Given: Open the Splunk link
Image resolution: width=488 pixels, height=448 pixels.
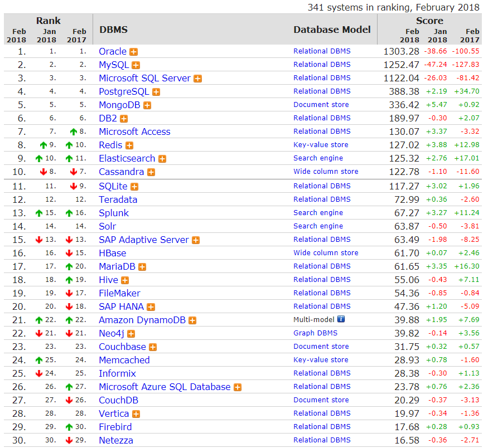Looking at the screenshot, I should pos(114,213).
